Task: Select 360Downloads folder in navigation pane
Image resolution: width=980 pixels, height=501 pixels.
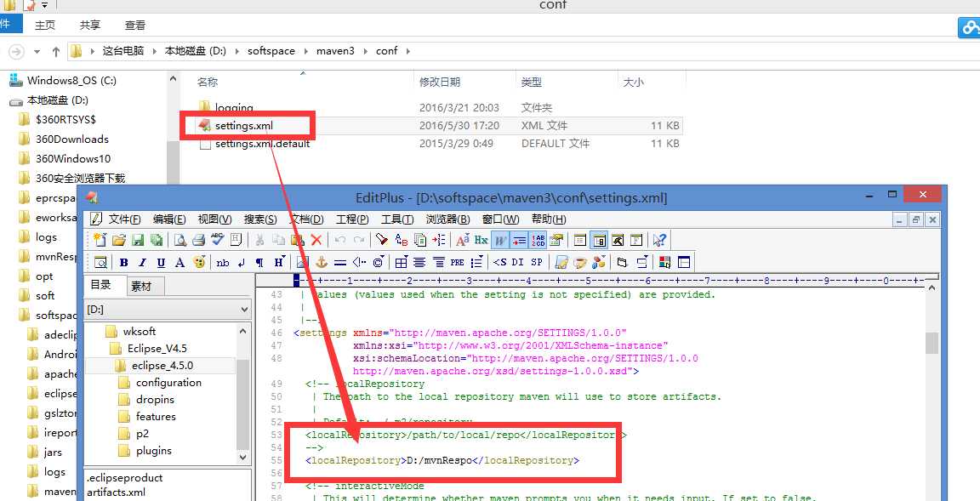Action: point(71,139)
